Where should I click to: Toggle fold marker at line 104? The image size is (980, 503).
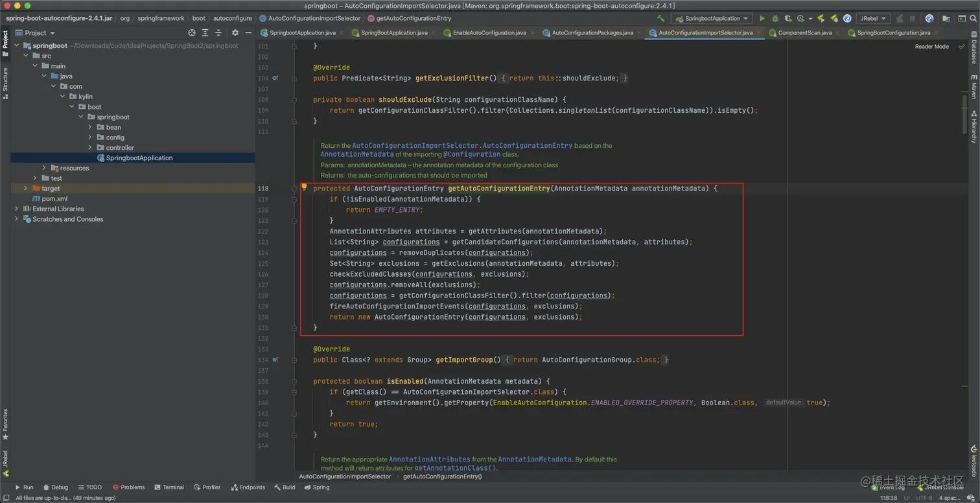(294, 78)
